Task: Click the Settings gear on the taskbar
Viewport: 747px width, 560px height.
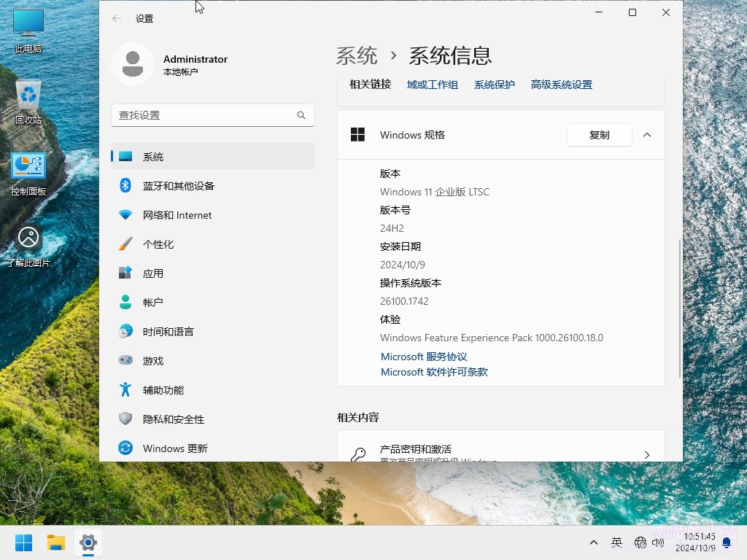Action: click(x=88, y=542)
